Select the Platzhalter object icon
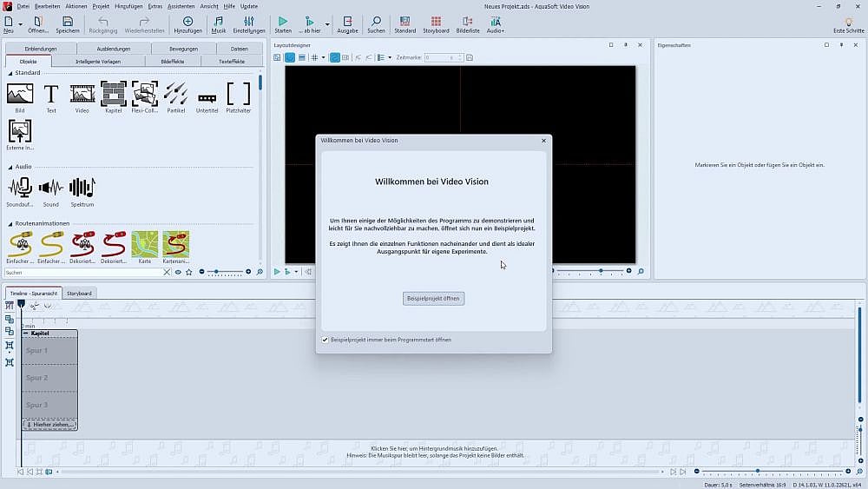868x489 pixels. [x=238, y=94]
